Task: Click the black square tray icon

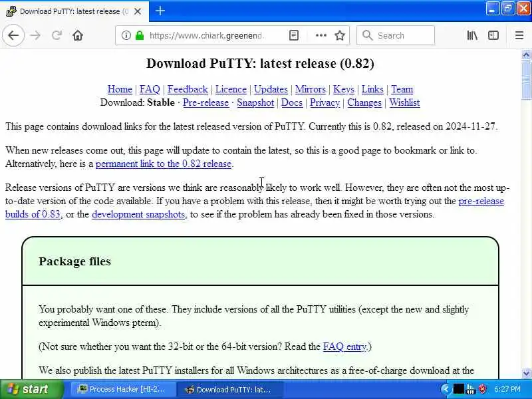Action: pos(458,389)
